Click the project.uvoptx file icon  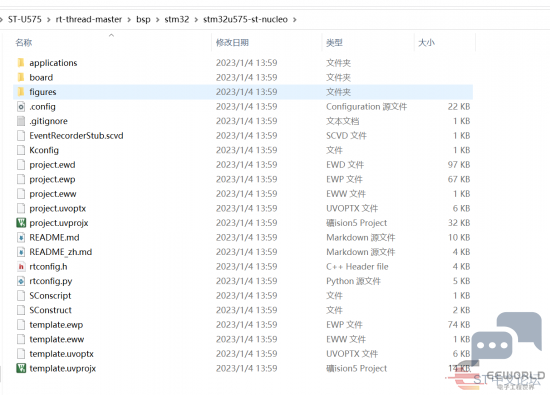pos(21,208)
